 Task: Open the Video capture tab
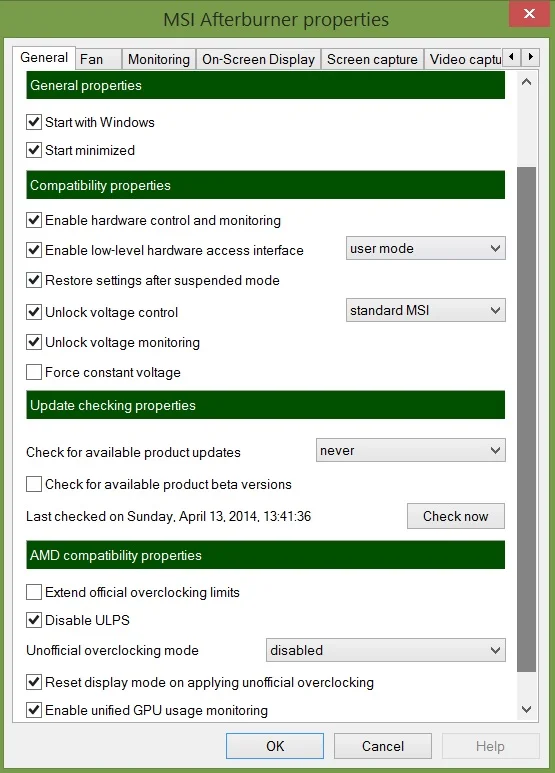click(x=463, y=59)
